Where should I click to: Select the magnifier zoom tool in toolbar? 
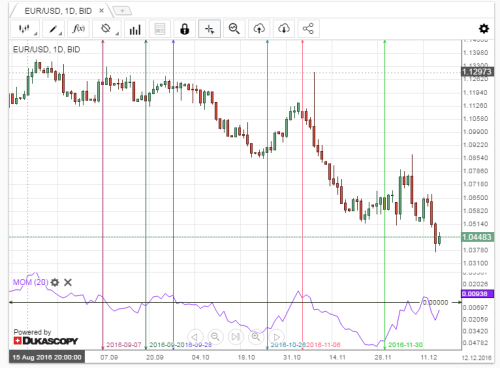coord(234,29)
